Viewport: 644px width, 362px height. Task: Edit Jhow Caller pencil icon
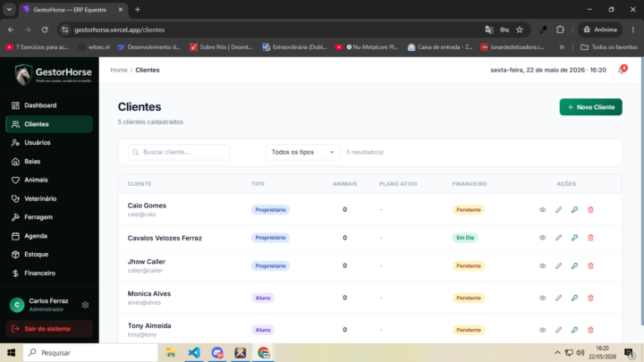558,266
